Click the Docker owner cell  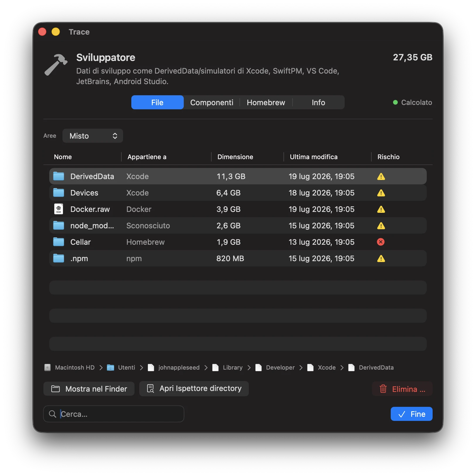point(139,209)
